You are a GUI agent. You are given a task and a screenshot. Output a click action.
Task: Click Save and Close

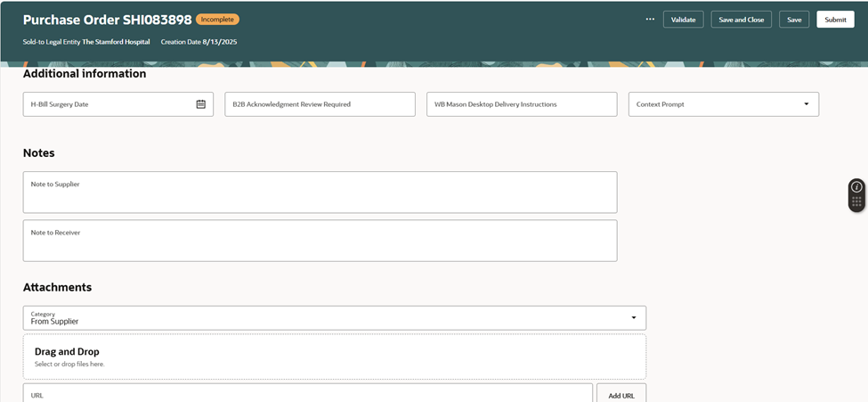click(x=742, y=20)
